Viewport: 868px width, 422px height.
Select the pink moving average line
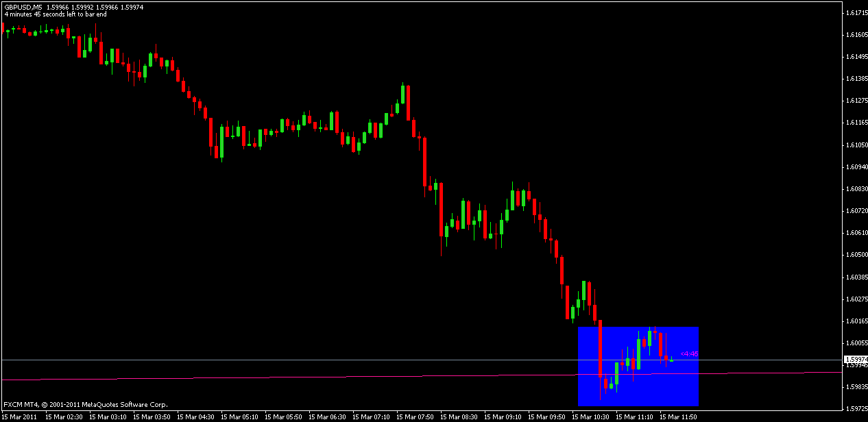(274, 377)
